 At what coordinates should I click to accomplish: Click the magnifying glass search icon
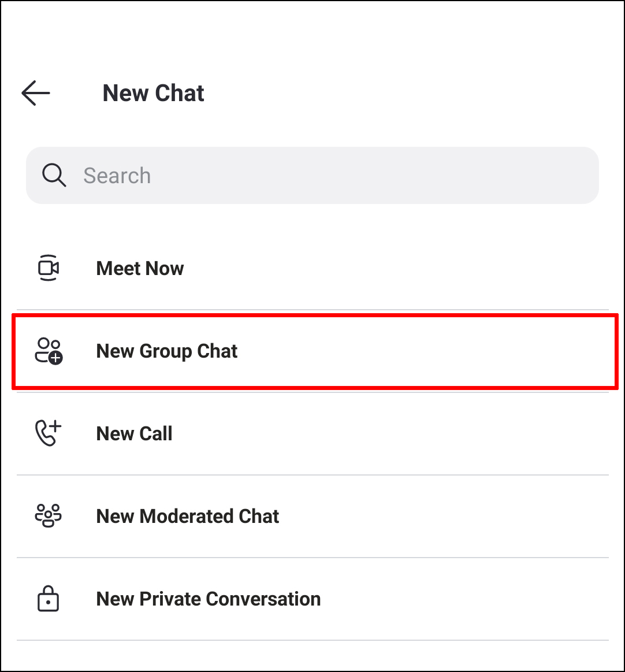pyautogui.click(x=54, y=175)
